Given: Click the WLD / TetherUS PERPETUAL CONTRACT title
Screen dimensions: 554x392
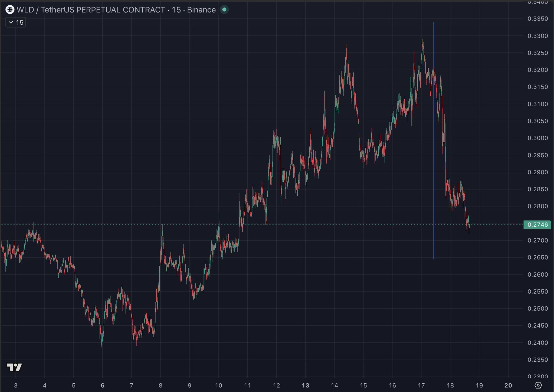Looking at the screenshot, I should (x=91, y=10).
